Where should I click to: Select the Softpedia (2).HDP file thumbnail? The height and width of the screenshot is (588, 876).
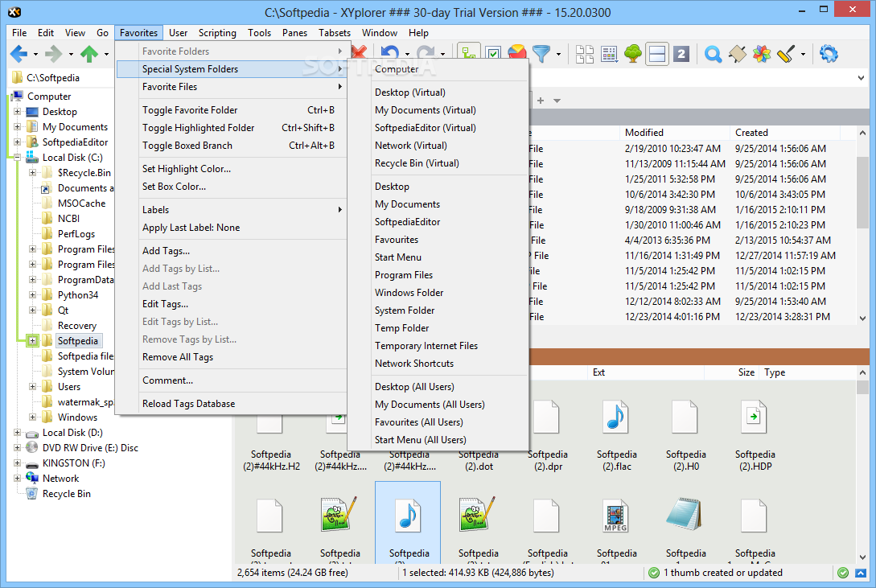[755, 436]
